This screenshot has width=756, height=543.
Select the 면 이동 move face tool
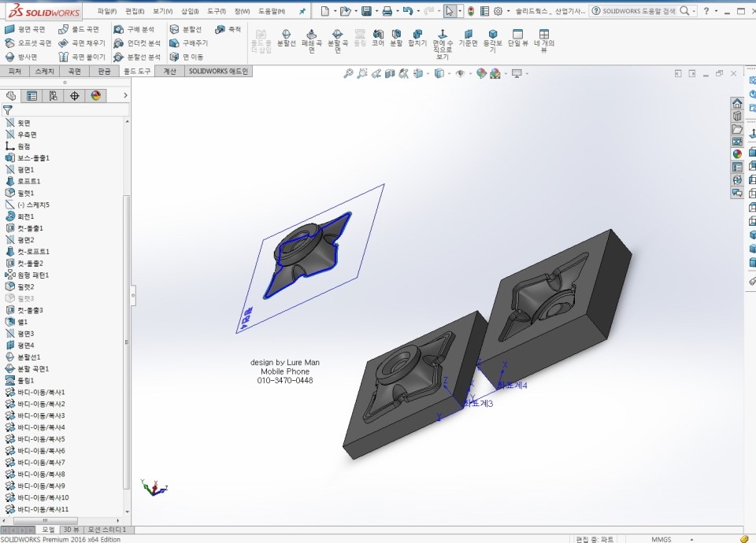(x=187, y=57)
